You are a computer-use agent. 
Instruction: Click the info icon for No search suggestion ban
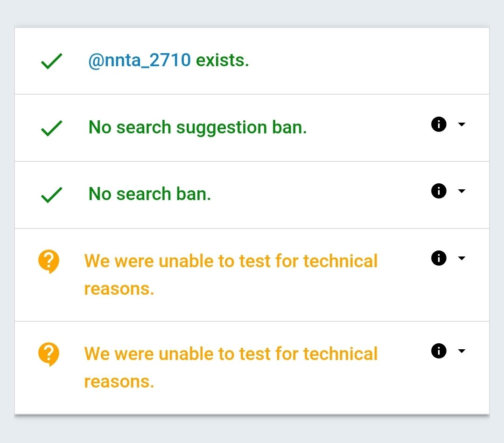pyautogui.click(x=439, y=124)
